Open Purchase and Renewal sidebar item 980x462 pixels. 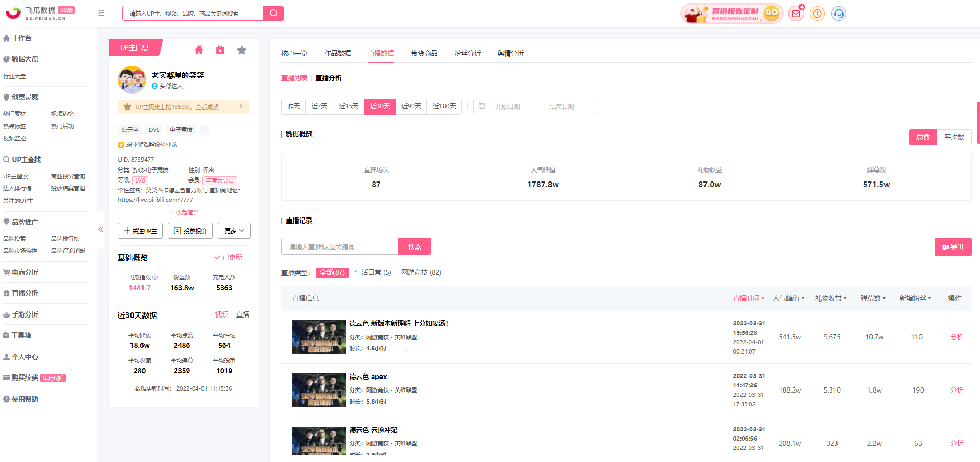(x=34, y=378)
